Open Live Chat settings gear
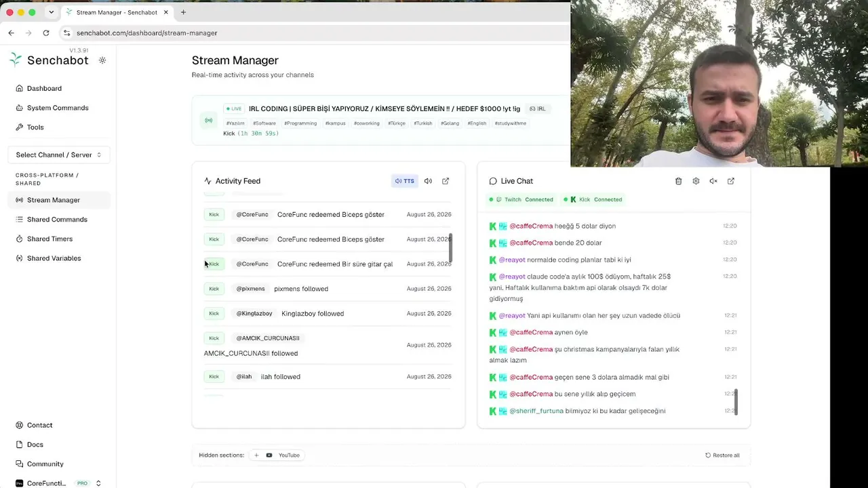Image resolution: width=868 pixels, height=488 pixels. pos(696,181)
